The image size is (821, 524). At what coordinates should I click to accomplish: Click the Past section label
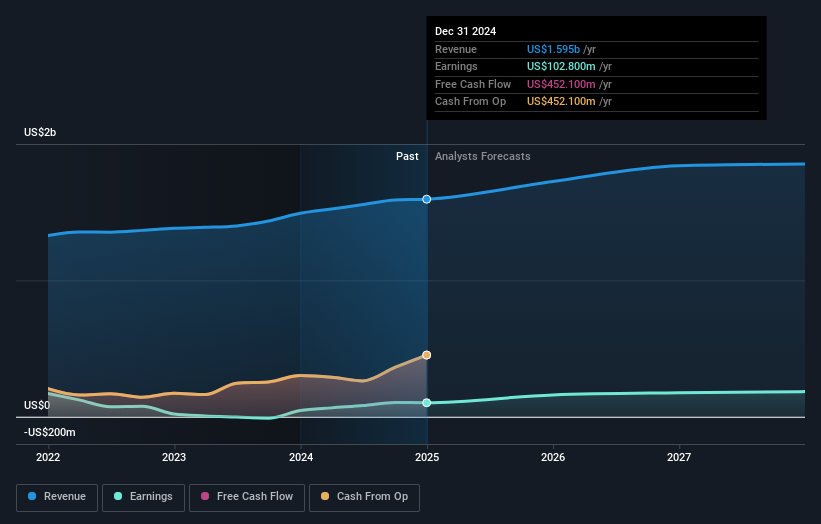(407, 156)
